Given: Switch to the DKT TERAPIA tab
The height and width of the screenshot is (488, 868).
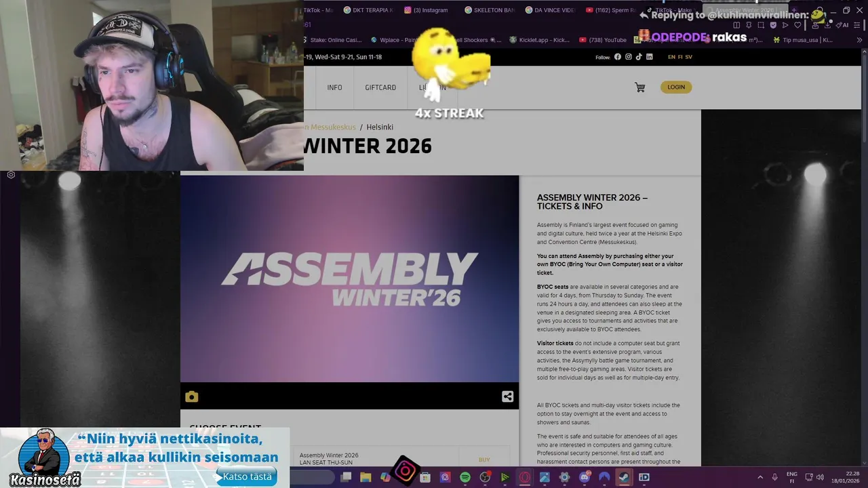Looking at the screenshot, I should pyautogui.click(x=368, y=10).
